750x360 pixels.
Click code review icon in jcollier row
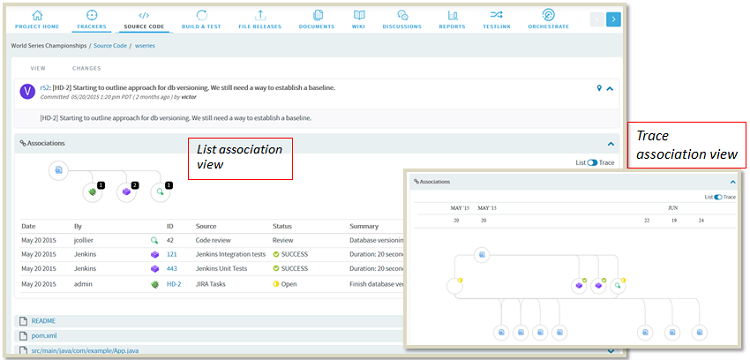[154, 240]
